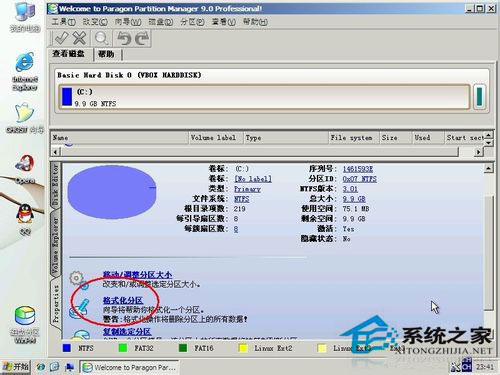
Task: Click the partition list left scroll arrow
Action: point(56,152)
